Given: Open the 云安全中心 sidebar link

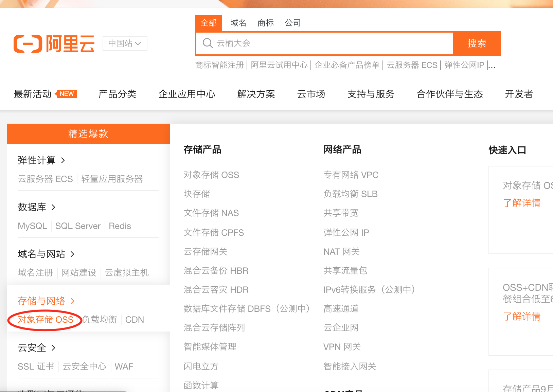Looking at the screenshot, I should (84, 367).
